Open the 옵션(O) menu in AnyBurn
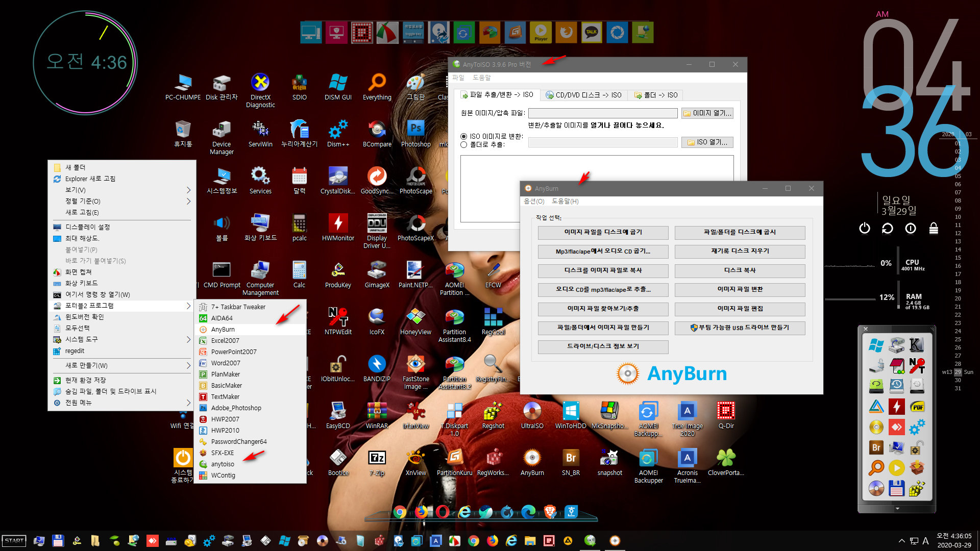This screenshot has height=551, width=980. coord(534,201)
